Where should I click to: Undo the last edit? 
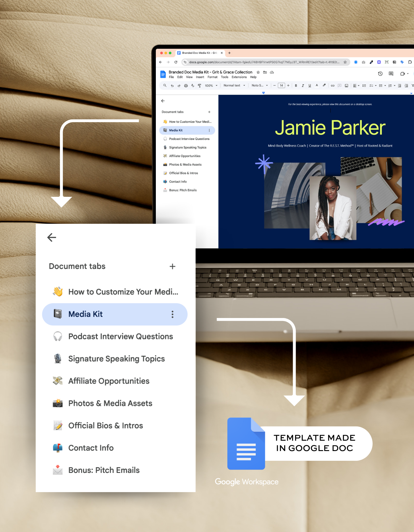(x=172, y=86)
